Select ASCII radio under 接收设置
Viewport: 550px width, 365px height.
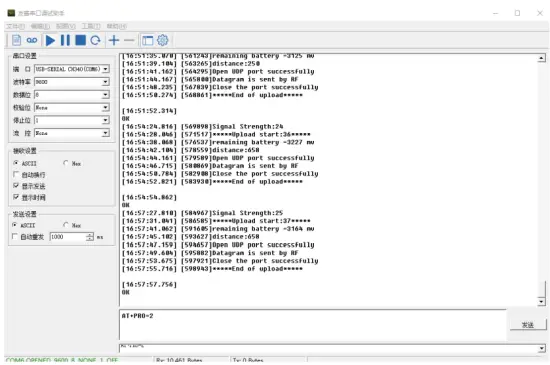pyautogui.click(x=16, y=163)
